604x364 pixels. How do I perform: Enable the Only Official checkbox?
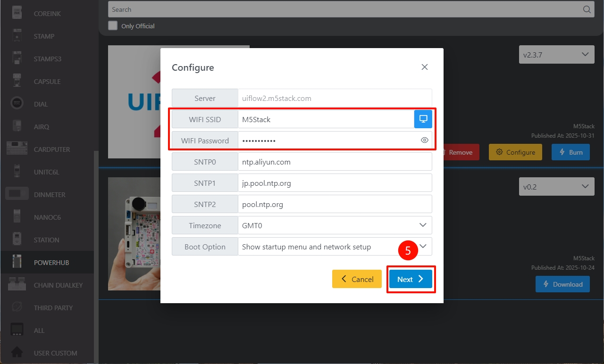click(113, 26)
